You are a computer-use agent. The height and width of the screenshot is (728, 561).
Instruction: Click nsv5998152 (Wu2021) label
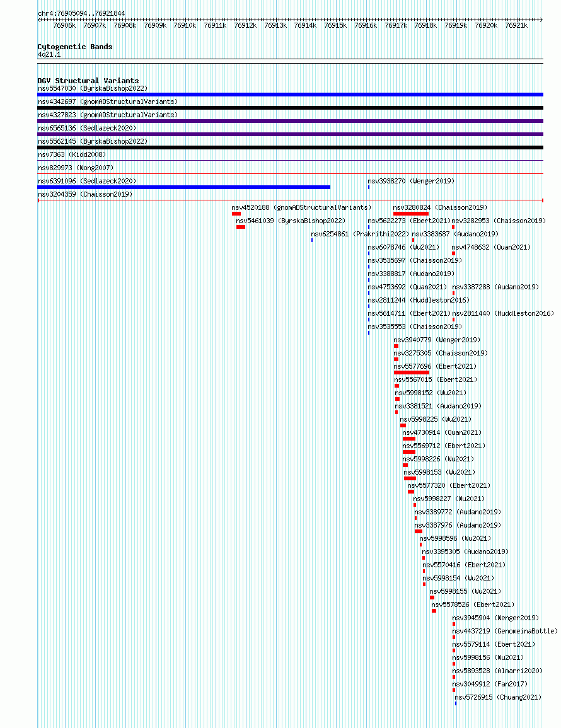(x=431, y=393)
